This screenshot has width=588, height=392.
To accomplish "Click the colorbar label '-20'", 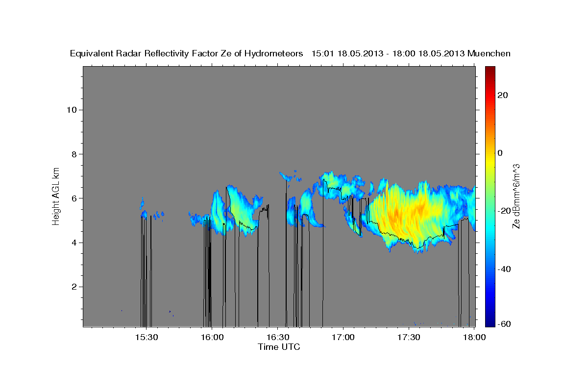I will [x=504, y=211].
